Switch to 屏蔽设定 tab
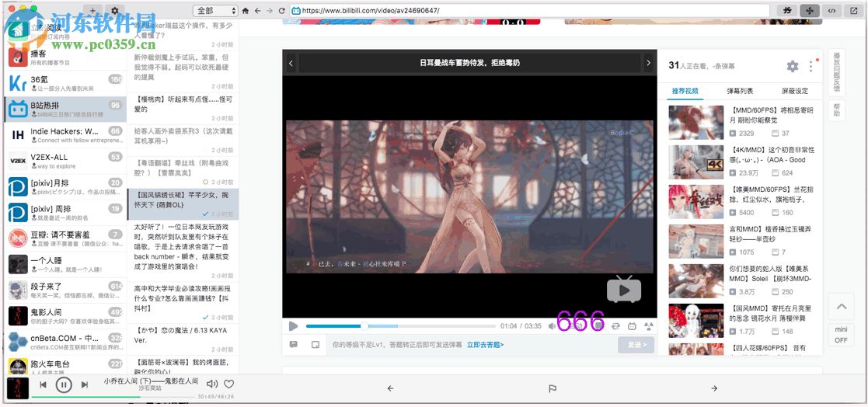The image size is (868, 407). pos(795,91)
